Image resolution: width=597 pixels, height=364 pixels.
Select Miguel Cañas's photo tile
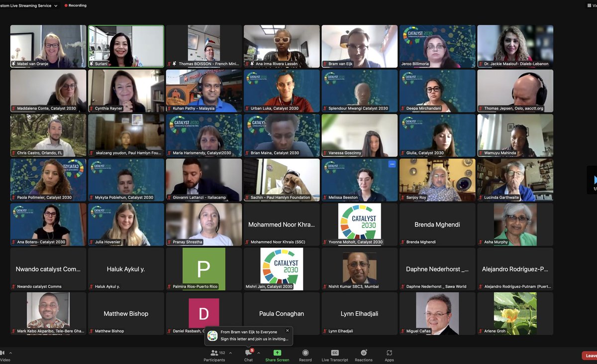437,313
